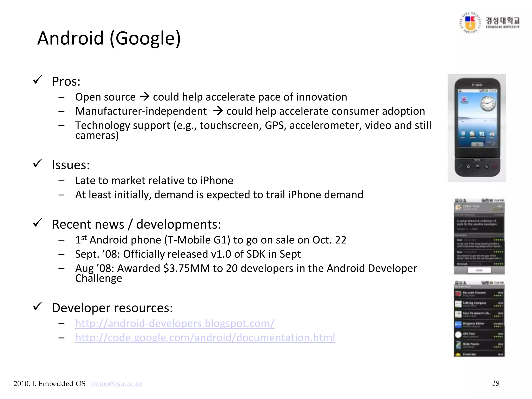Click "Sept. '08: Officially released v1.0" line
The width and height of the screenshot is (532, 399).
point(188,254)
